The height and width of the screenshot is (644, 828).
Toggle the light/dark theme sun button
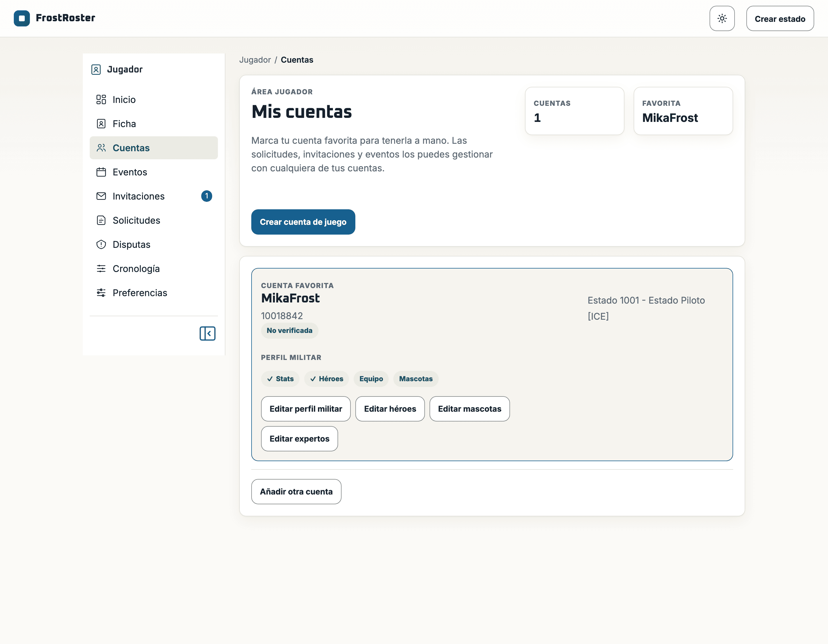[722, 19]
